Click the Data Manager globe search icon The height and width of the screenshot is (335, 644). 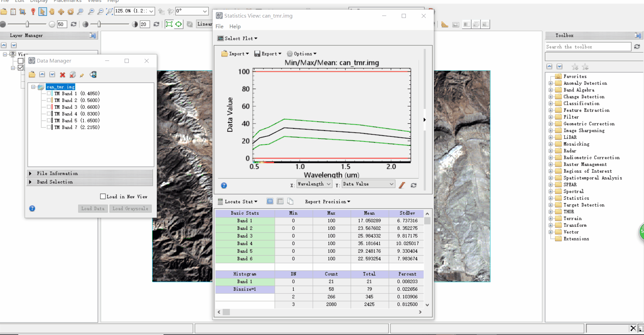93,74
